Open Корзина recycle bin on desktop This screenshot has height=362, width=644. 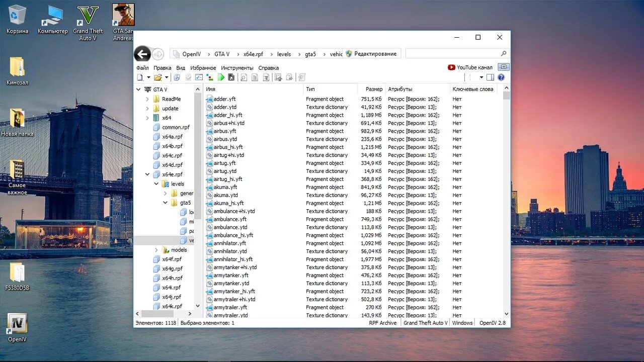pos(18,20)
